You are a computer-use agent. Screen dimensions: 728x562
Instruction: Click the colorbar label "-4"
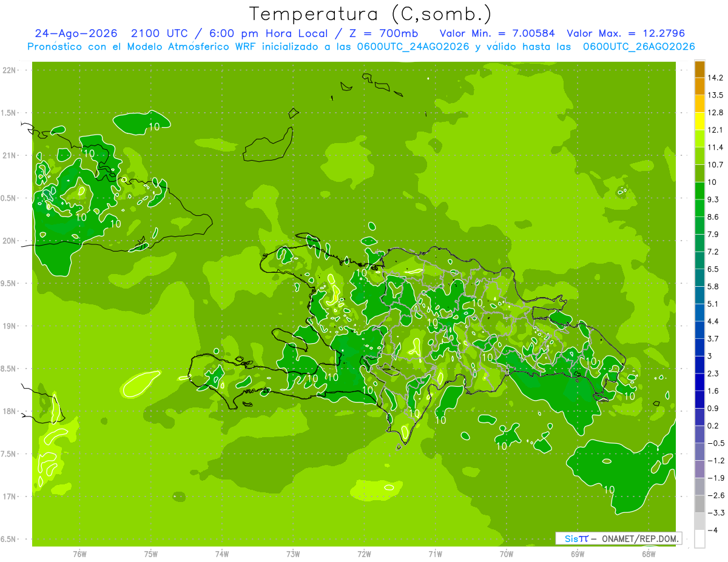(x=712, y=530)
